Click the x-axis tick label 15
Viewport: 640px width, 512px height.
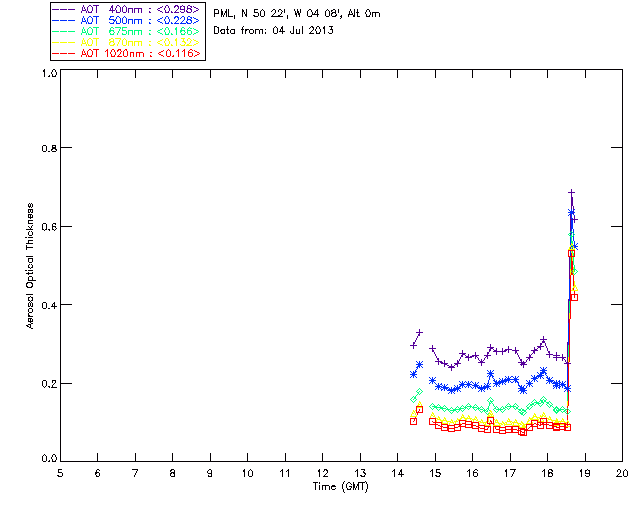click(435, 473)
